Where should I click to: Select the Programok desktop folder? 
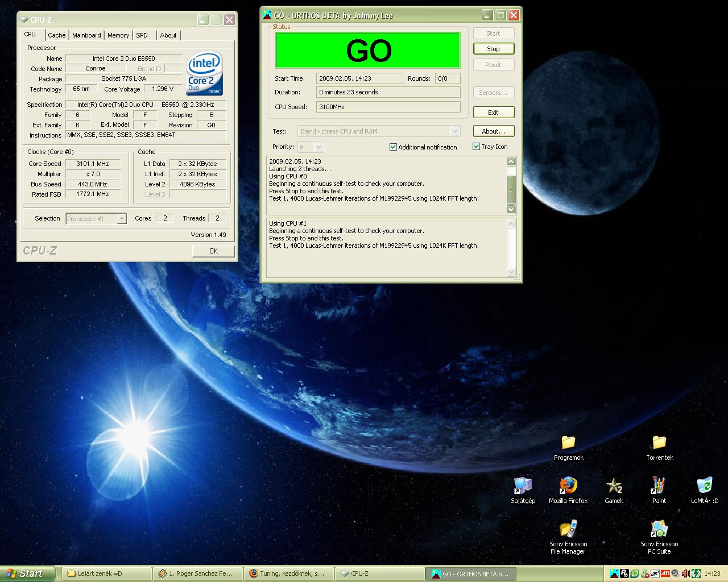[568, 447]
